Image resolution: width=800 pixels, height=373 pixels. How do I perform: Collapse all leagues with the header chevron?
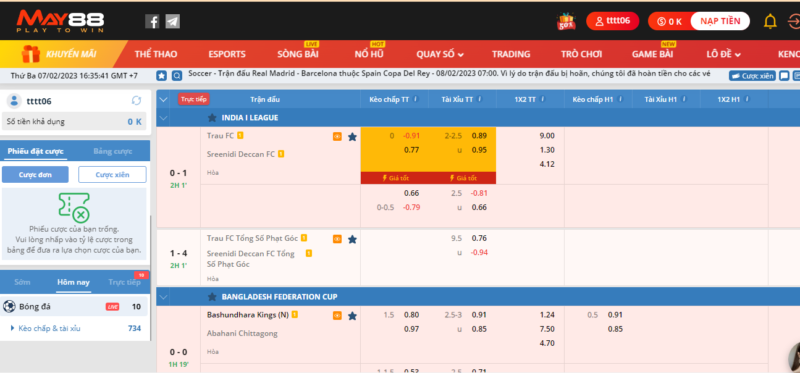pyautogui.click(x=163, y=100)
